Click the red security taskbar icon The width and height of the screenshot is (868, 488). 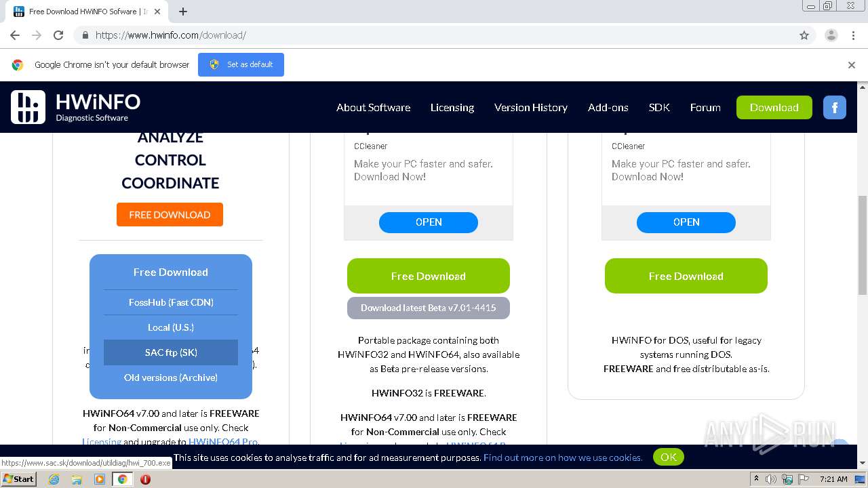pos(145,479)
